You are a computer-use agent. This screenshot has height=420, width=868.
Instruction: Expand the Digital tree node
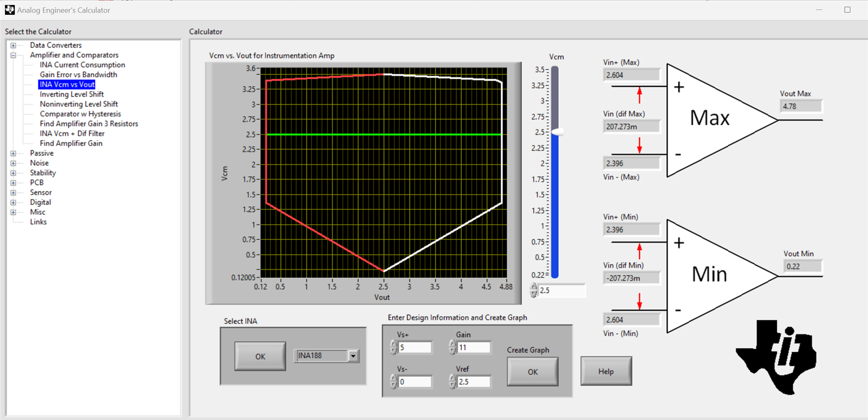[13, 202]
